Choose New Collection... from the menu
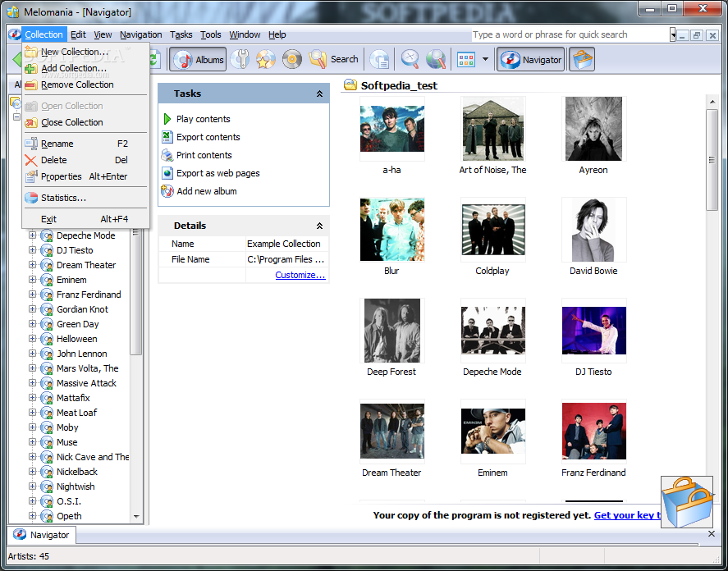 (x=86, y=52)
